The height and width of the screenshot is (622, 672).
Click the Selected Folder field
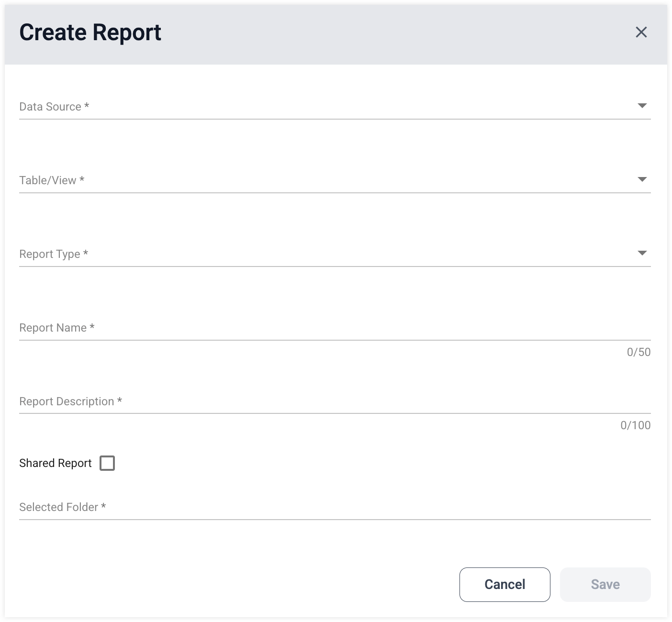point(335,507)
